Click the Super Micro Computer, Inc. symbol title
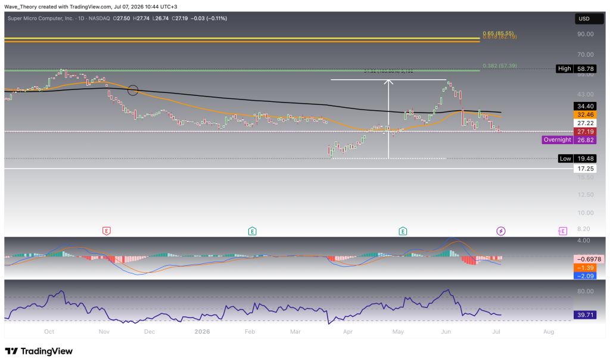The height and width of the screenshot is (364, 610). pyautogui.click(x=41, y=18)
